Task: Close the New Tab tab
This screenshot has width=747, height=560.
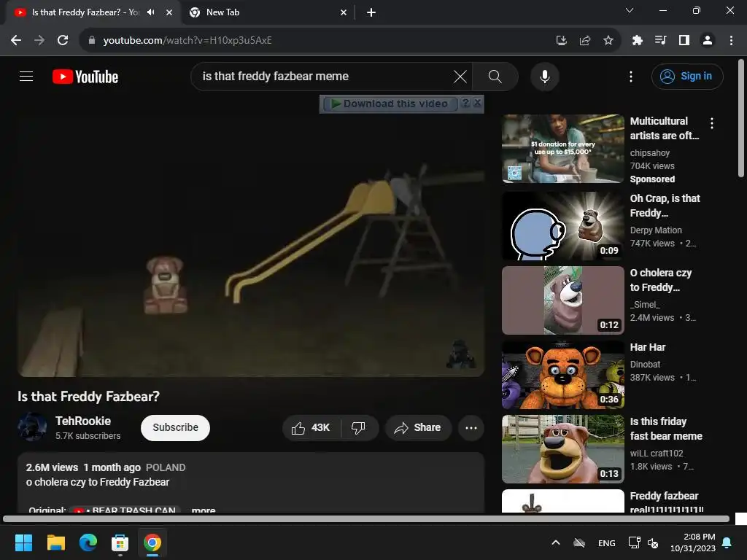Action: pyautogui.click(x=344, y=12)
